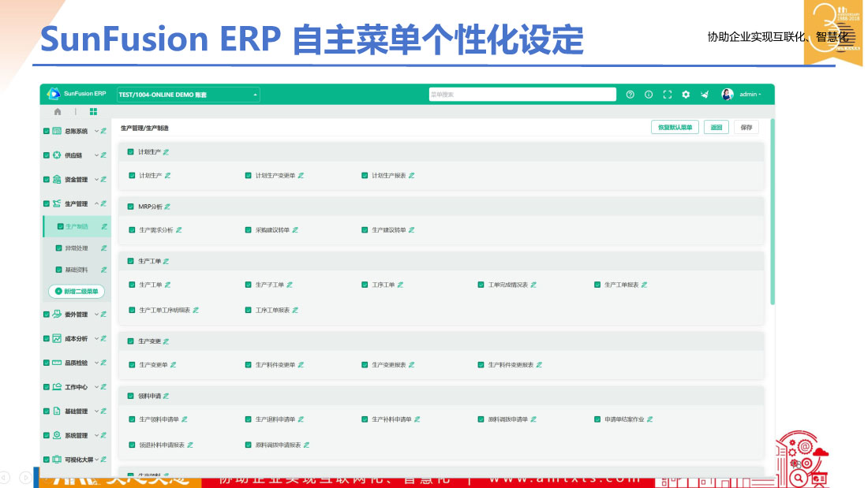Click the edit pencil beside 生产工单报表
Image resolution: width=868 pixels, height=488 pixels.
[645, 285]
